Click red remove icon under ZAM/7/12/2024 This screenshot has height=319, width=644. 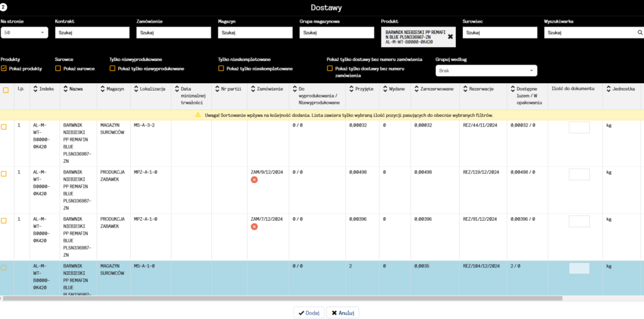(254, 227)
